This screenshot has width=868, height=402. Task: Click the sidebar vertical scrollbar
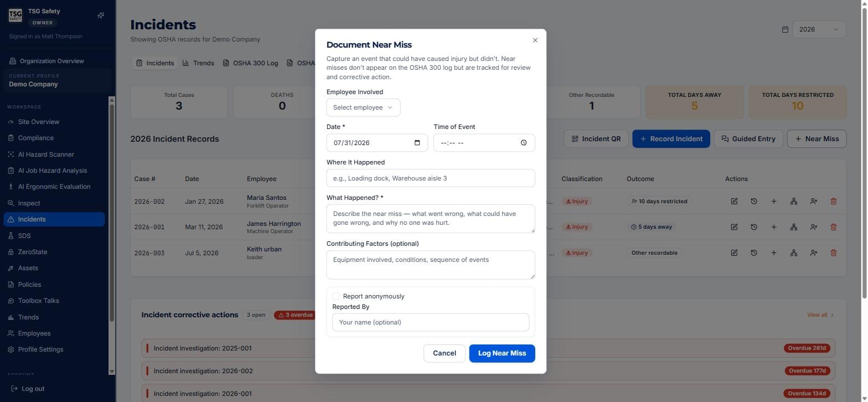coord(112,236)
